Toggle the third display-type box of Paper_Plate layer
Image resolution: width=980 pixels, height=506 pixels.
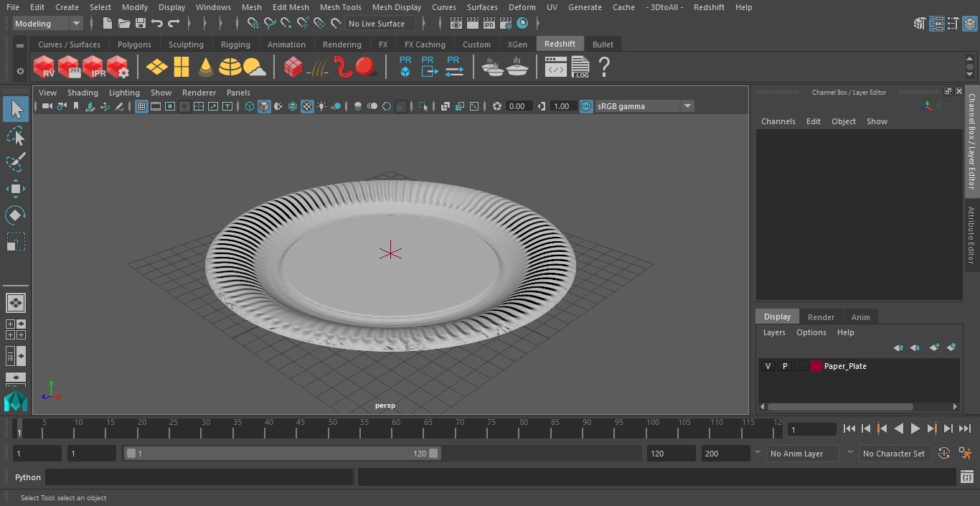[x=801, y=366]
